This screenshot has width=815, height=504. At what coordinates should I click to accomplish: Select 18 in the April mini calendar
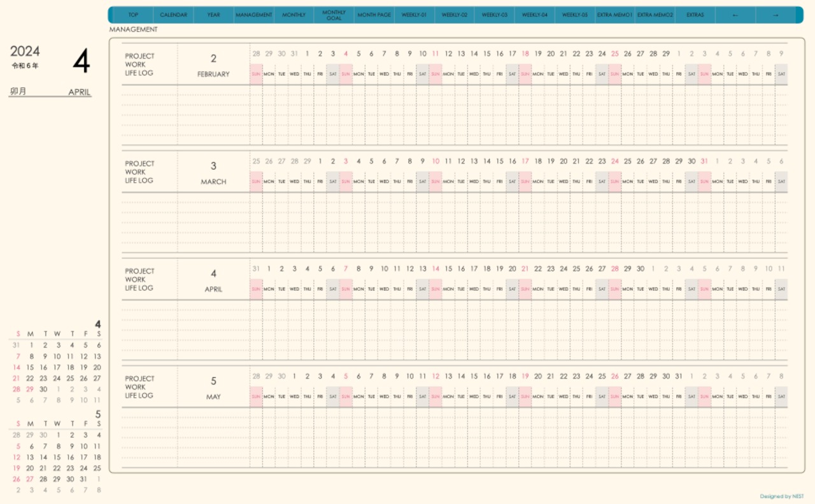click(x=70, y=367)
